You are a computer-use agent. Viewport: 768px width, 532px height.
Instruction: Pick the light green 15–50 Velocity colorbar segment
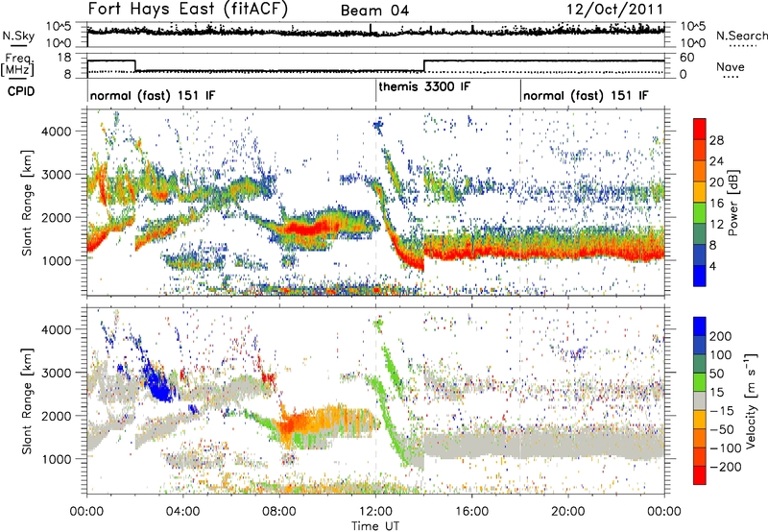[x=700, y=382]
